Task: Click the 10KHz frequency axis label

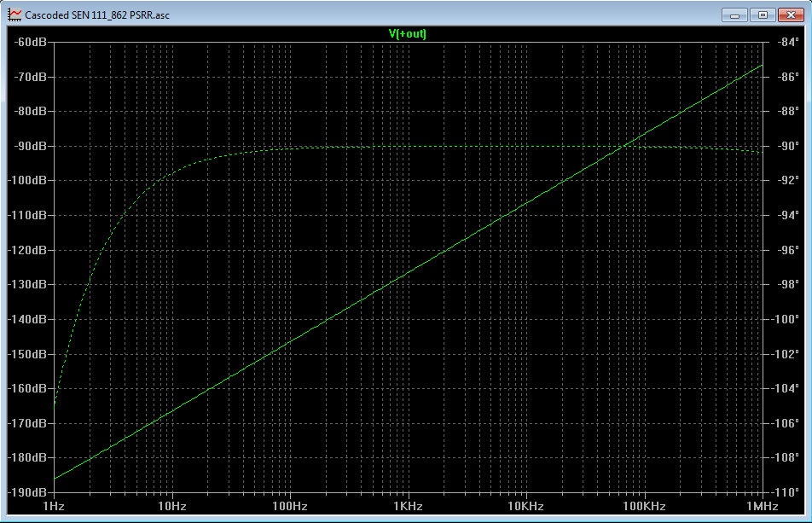Action: tap(525, 507)
